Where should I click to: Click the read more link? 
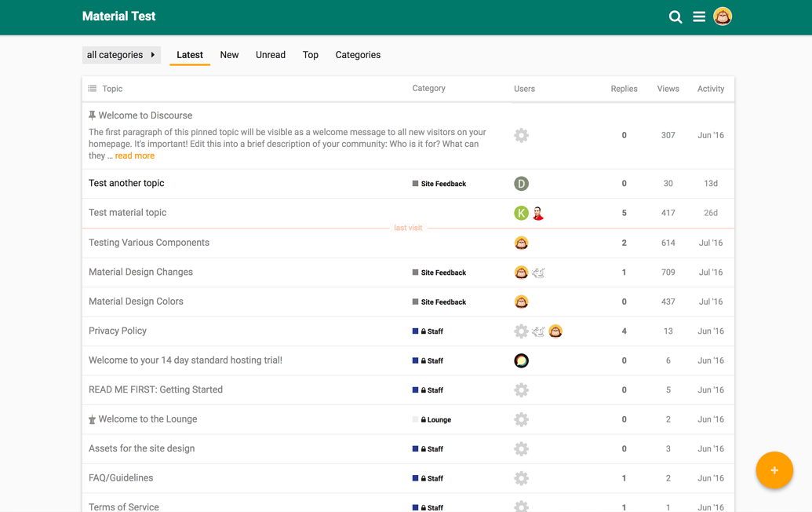click(x=135, y=155)
